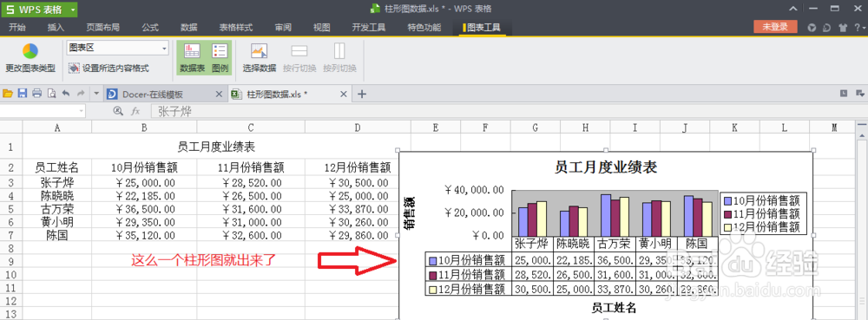Click the save disk icon

pos(23,94)
